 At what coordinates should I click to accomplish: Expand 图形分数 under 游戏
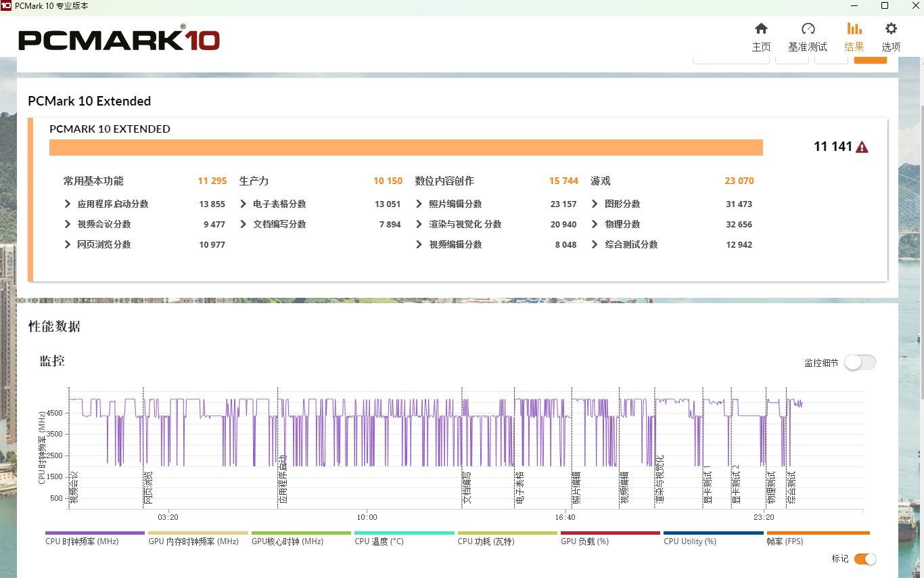click(x=595, y=204)
